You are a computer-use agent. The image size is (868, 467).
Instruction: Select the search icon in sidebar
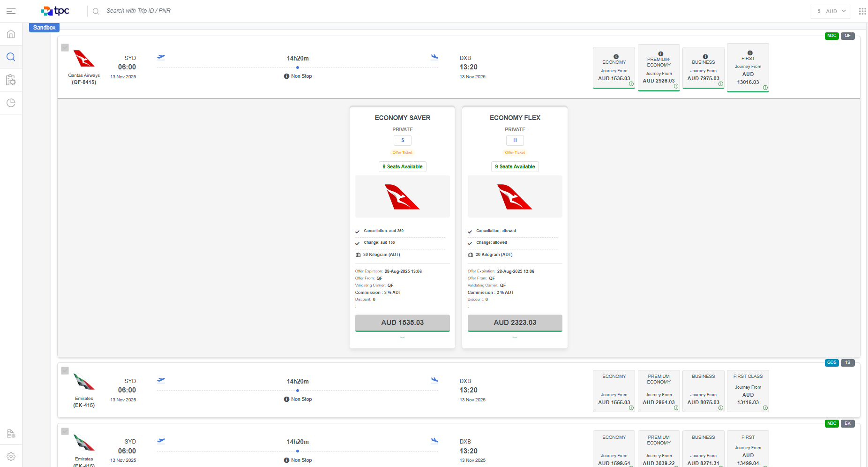point(11,57)
